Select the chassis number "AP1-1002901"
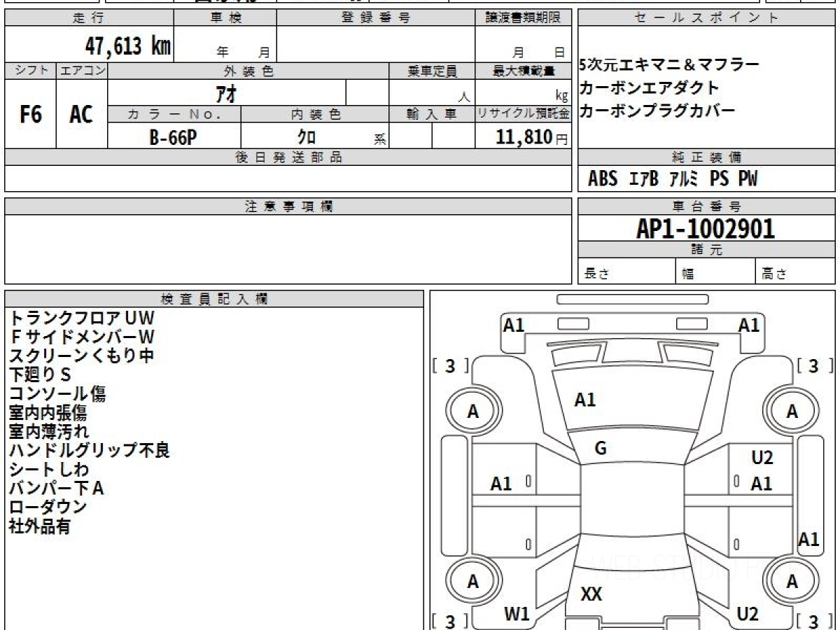 click(706, 229)
